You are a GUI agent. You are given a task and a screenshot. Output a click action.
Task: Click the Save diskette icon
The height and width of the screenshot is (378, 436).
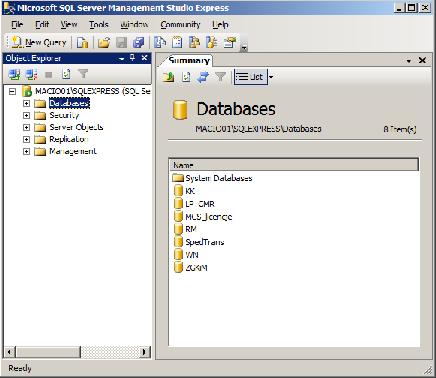tap(121, 42)
